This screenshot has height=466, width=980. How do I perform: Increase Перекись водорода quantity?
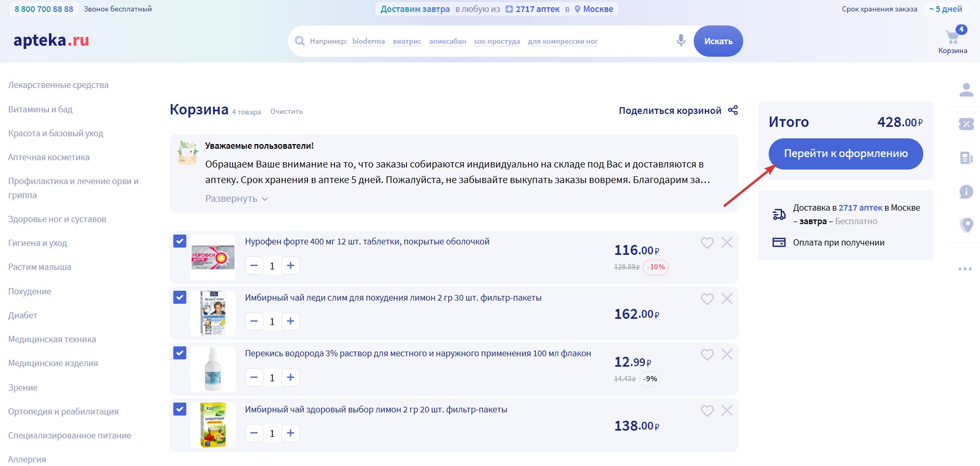290,377
